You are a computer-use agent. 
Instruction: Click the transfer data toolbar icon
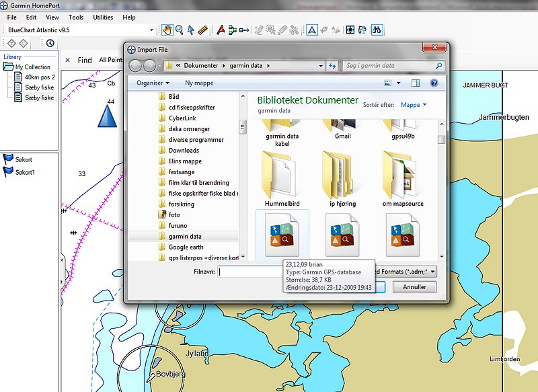[362, 30]
